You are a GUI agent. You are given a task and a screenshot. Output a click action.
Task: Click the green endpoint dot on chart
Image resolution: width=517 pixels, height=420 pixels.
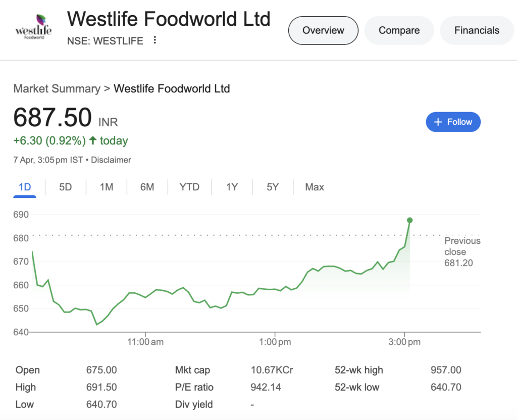click(410, 220)
